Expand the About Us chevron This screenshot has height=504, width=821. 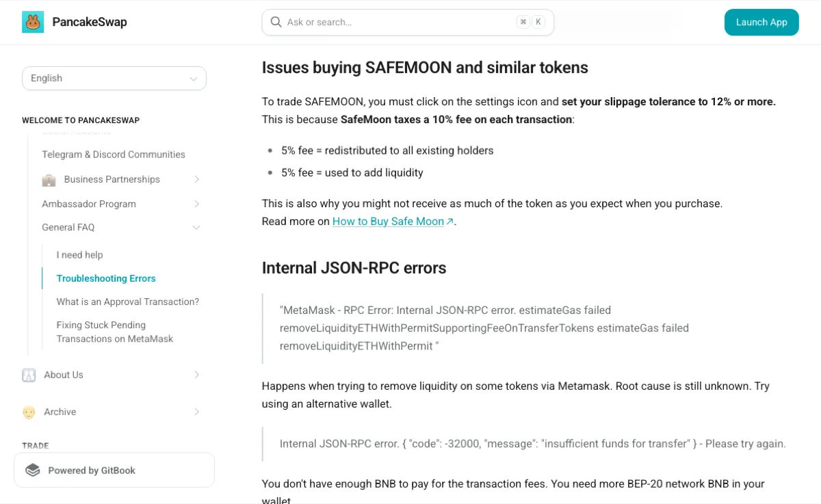(x=196, y=375)
